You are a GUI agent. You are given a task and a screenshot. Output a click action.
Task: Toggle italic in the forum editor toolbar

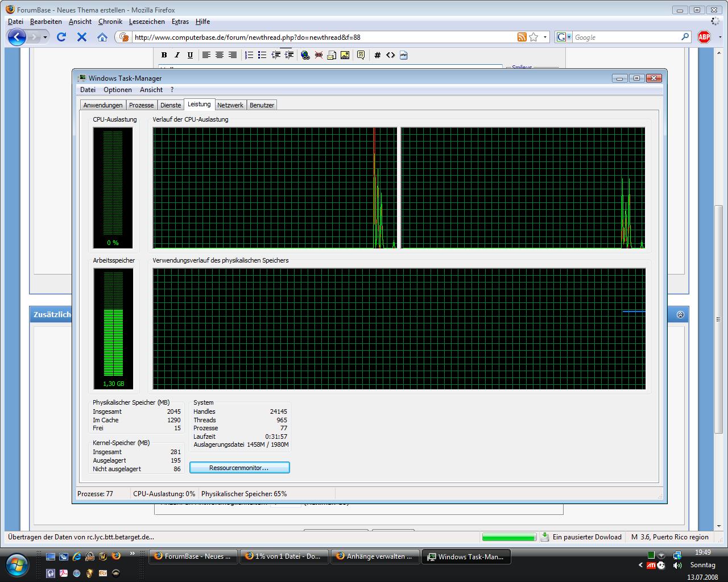click(x=177, y=55)
